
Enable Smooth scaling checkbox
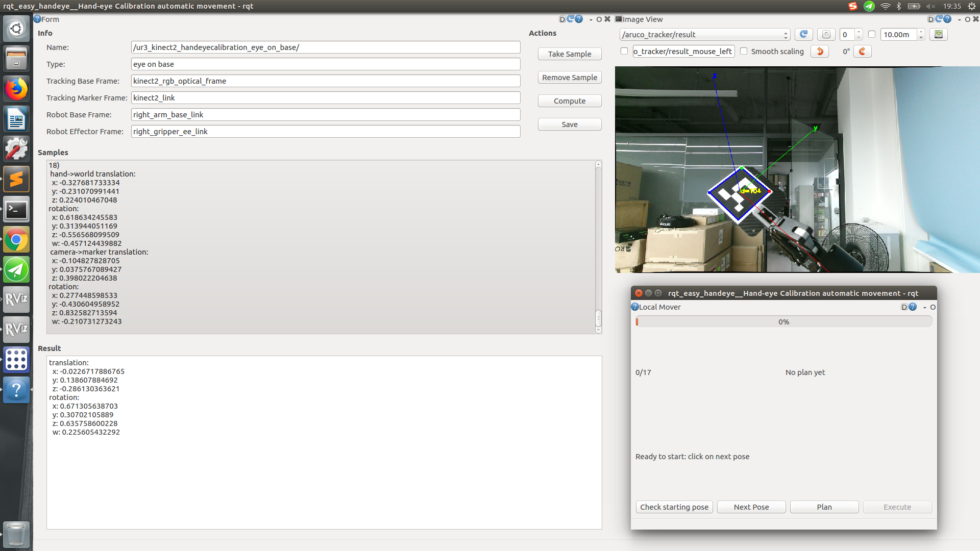coord(744,51)
